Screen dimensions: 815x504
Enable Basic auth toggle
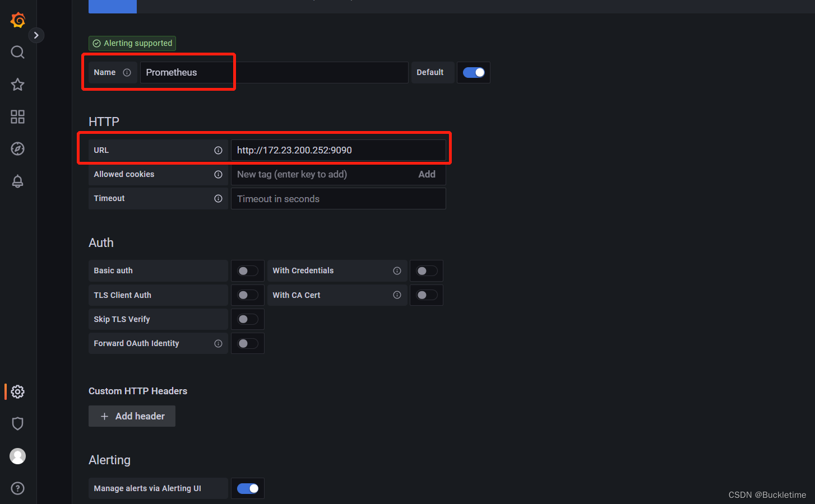(248, 270)
